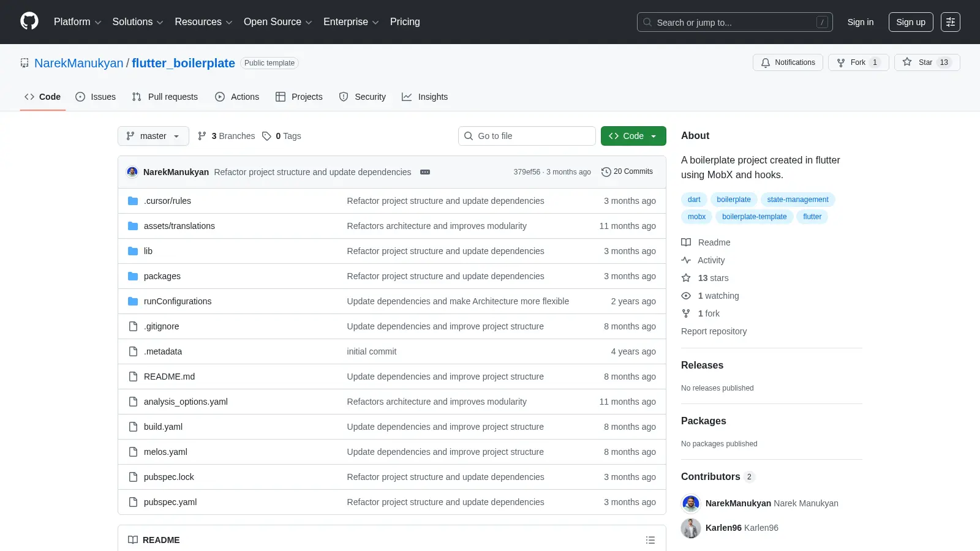The width and height of the screenshot is (980, 551).
Task: Select the Code tab
Action: point(43,97)
